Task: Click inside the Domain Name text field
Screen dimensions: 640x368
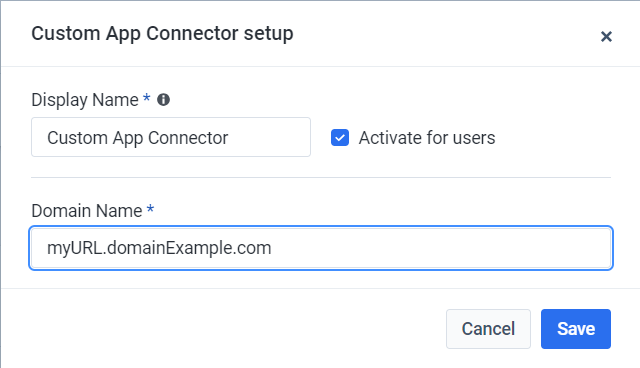Action: (x=321, y=248)
